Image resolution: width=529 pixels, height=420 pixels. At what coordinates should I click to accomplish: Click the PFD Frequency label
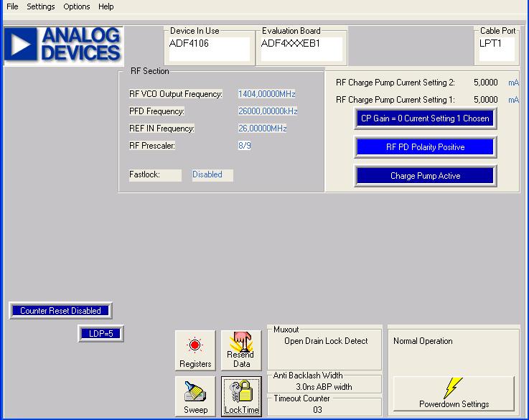click(x=156, y=111)
